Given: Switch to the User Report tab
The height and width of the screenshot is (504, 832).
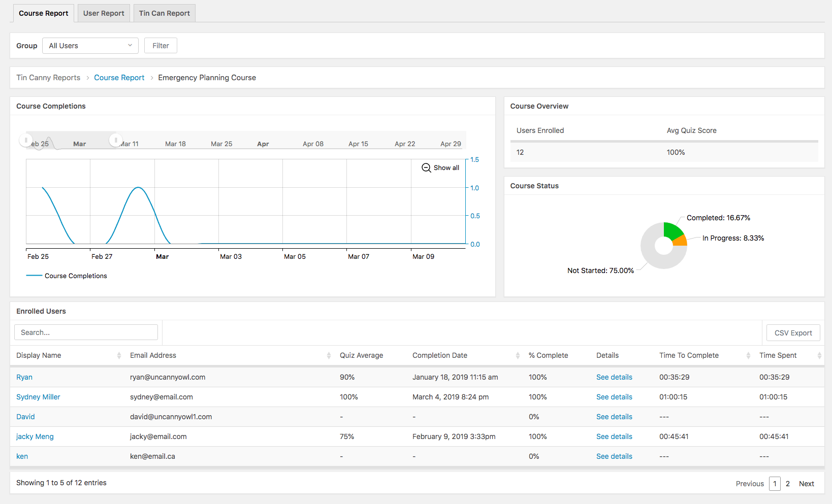Looking at the screenshot, I should point(104,13).
